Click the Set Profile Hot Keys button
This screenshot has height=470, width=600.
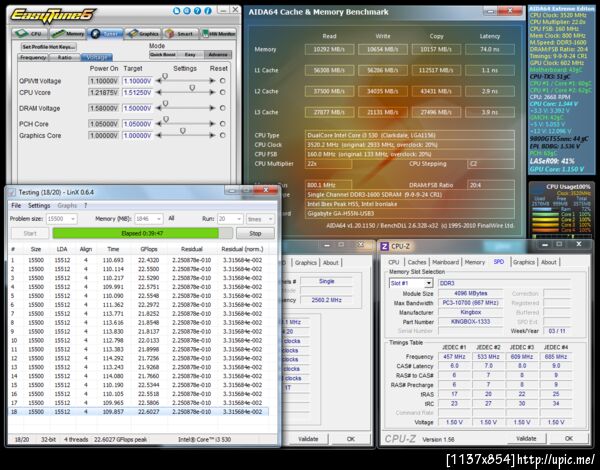pyautogui.click(x=49, y=47)
